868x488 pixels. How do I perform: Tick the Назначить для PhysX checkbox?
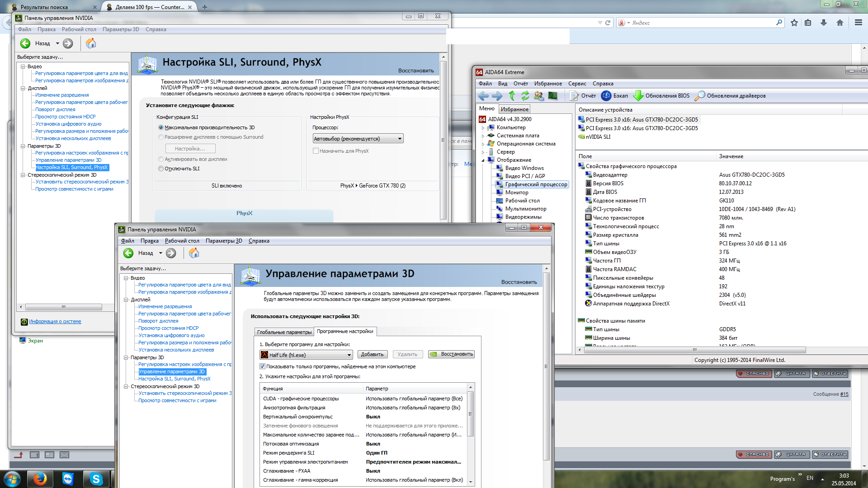[316, 151]
